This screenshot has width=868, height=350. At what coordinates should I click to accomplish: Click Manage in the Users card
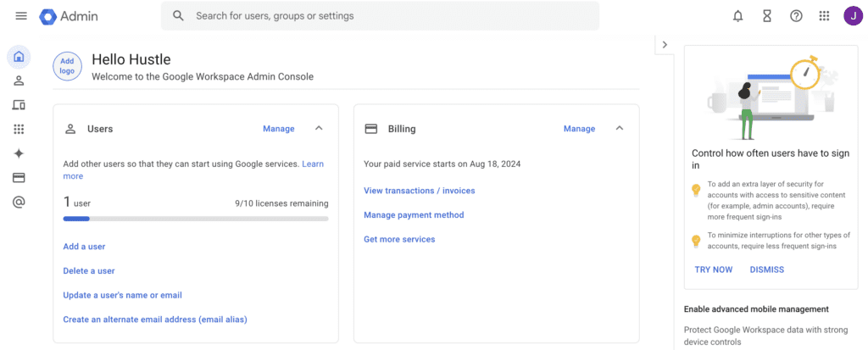[x=278, y=129]
